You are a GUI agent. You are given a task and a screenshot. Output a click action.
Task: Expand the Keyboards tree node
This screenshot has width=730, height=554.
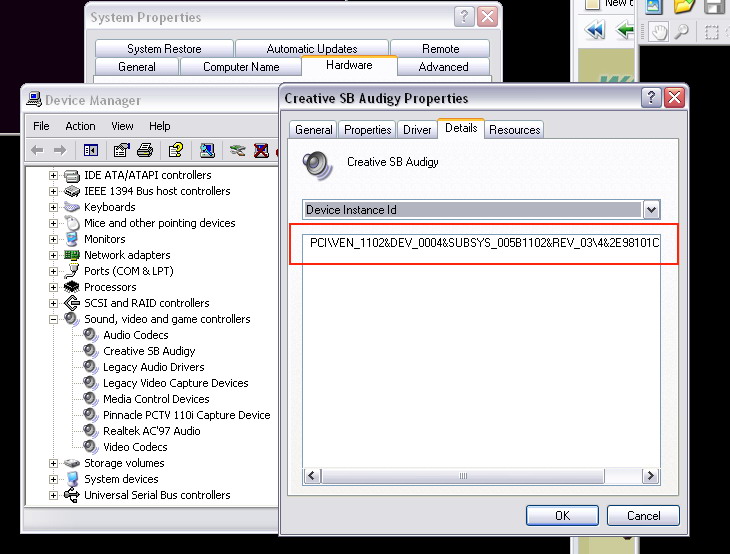(x=54, y=207)
